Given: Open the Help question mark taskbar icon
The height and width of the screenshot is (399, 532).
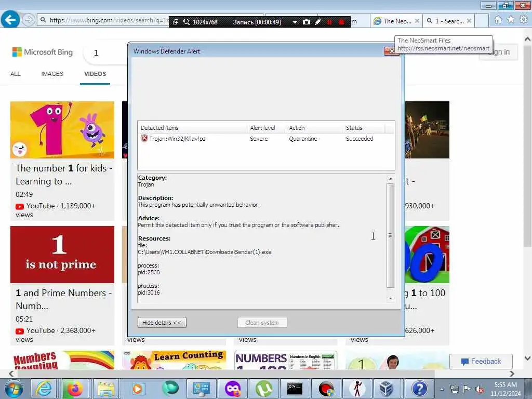Looking at the screenshot, I should [420, 389].
